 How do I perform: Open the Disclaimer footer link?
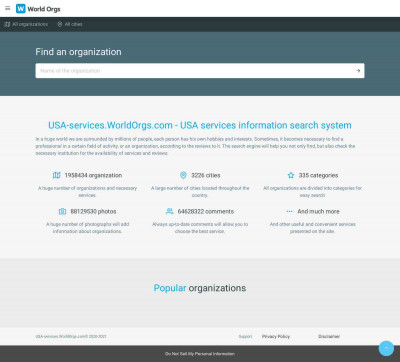[x=329, y=336]
